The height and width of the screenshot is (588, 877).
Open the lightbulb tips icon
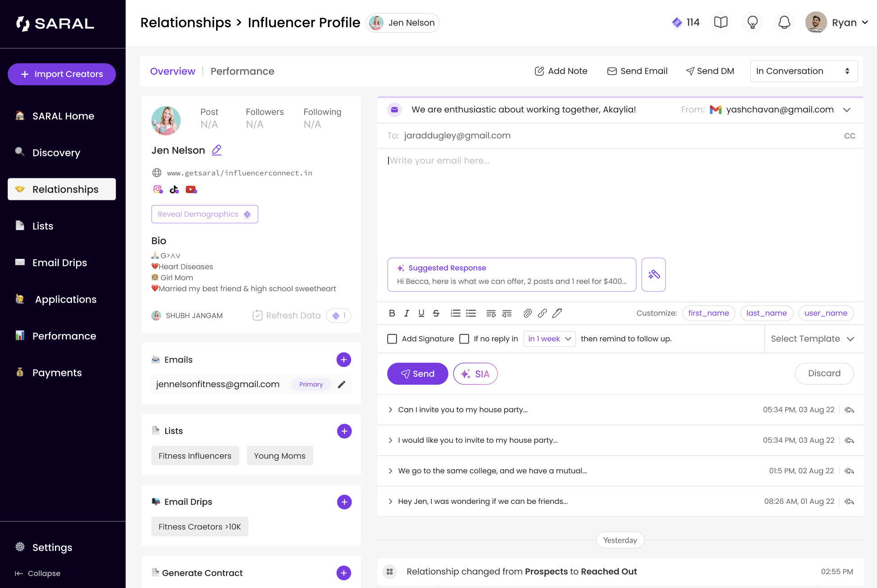click(752, 23)
